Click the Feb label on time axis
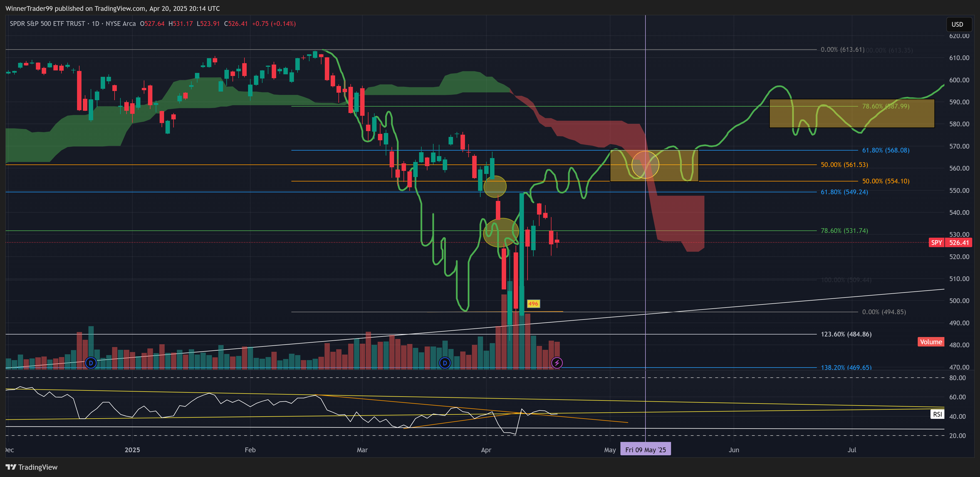 (x=250, y=450)
